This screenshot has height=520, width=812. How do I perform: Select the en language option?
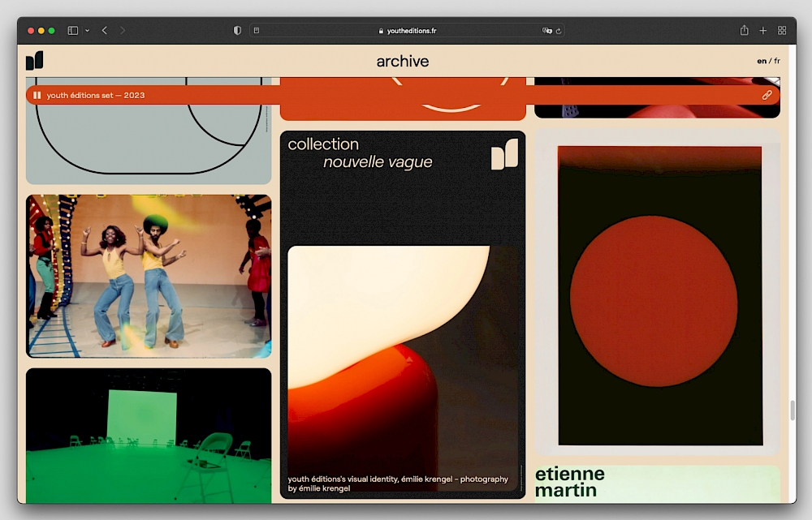pos(761,61)
